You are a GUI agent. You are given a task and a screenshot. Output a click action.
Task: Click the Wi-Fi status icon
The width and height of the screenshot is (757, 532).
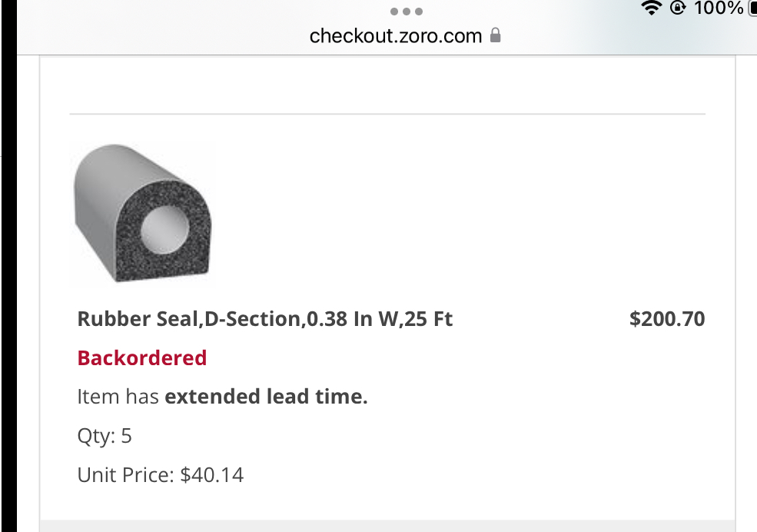pyautogui.click(x=652, y=8)
